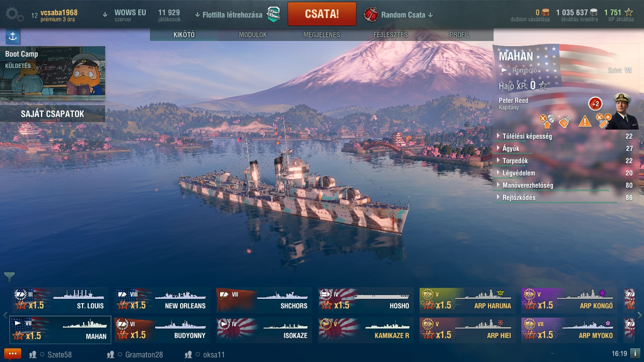The image size is (644, 362).
Task: Expand the Túlélési képesség stat row
Action: coord(566,136)
